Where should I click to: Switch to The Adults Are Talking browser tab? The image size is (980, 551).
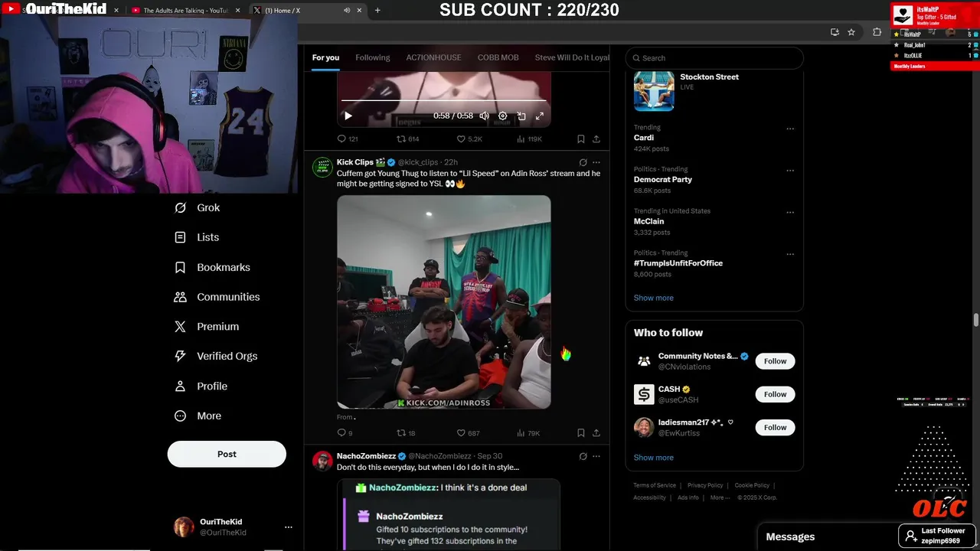click(186, 10)
